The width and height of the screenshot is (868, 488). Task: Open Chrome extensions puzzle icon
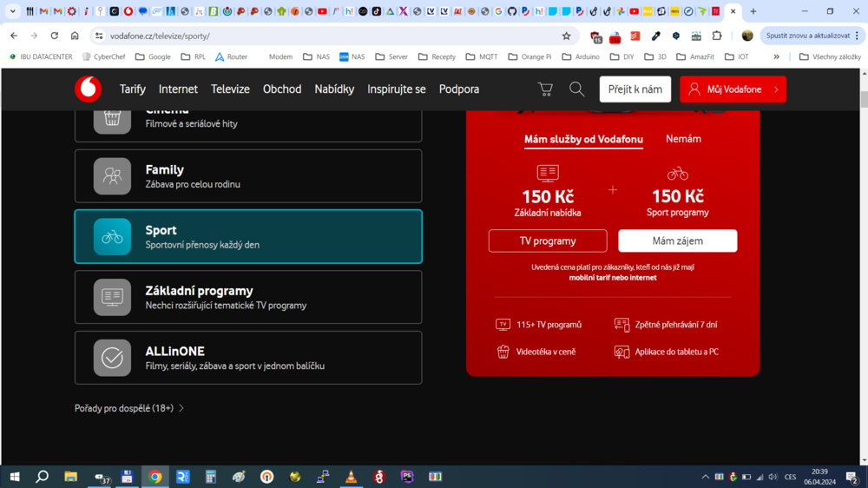[717, 36]
